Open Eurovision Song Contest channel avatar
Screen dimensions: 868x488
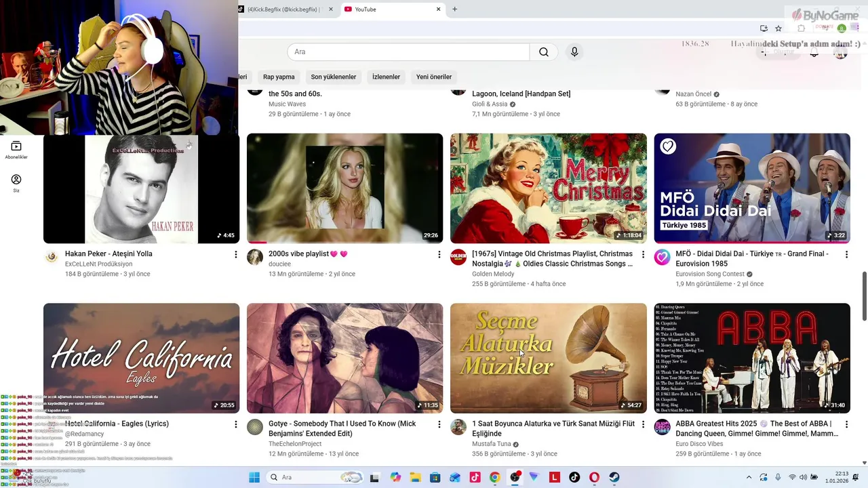[x=662, y=257]
